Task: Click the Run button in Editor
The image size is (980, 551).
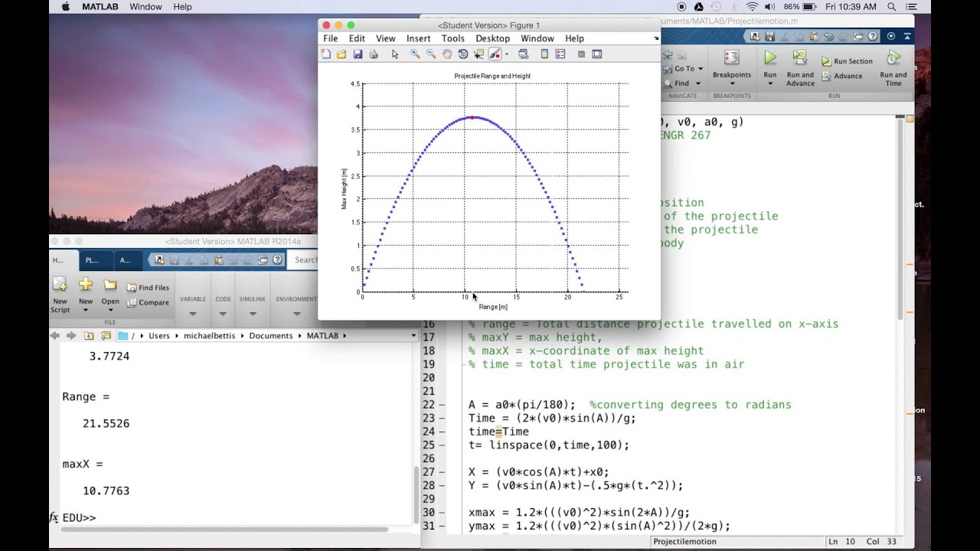Action: pos(770,64)
